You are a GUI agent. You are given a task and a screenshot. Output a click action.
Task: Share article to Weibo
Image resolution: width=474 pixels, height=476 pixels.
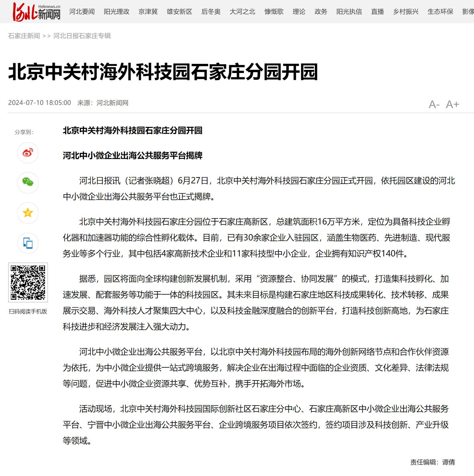pyautogui.click(x=28, y=153)
